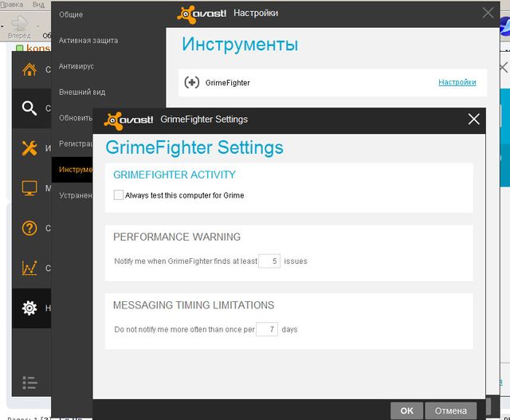Click the issues count input field
510x420 pixels.
[269, 261]
